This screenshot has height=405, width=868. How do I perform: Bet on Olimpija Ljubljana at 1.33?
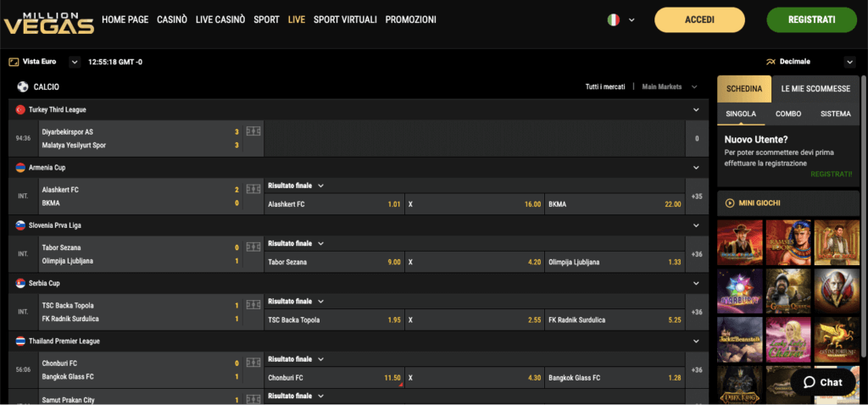[x=615, y=263]
